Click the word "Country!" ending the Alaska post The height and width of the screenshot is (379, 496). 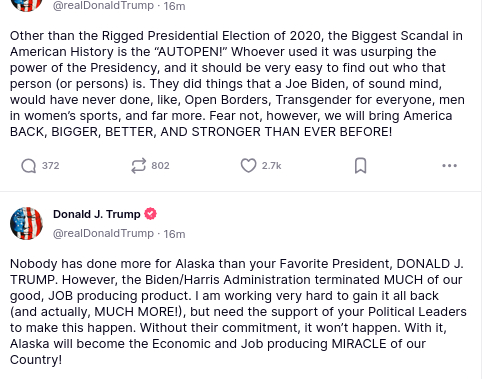(x=36, y=360)
